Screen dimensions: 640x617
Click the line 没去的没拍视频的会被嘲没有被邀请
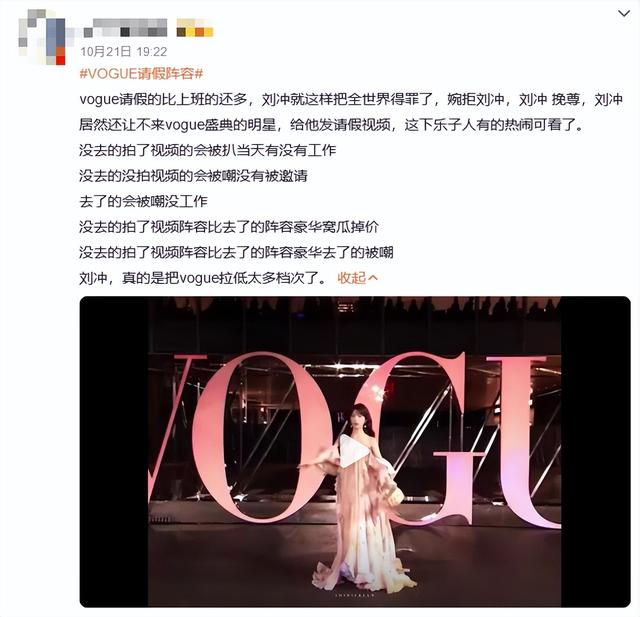(x=193, y=176)
